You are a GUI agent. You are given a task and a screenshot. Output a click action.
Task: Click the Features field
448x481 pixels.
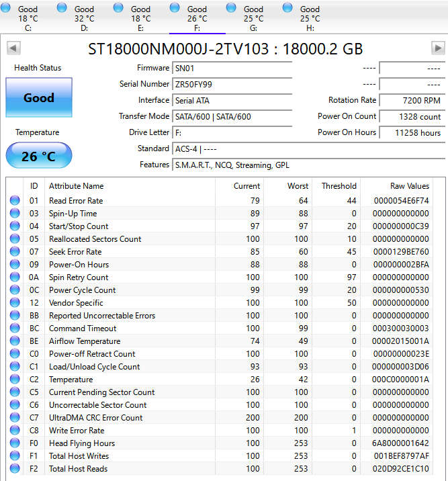click(308, 165)
